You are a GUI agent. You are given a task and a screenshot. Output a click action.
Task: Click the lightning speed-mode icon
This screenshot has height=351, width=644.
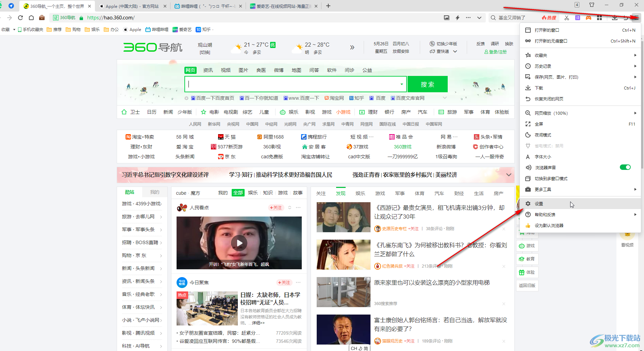pos(458,18)
